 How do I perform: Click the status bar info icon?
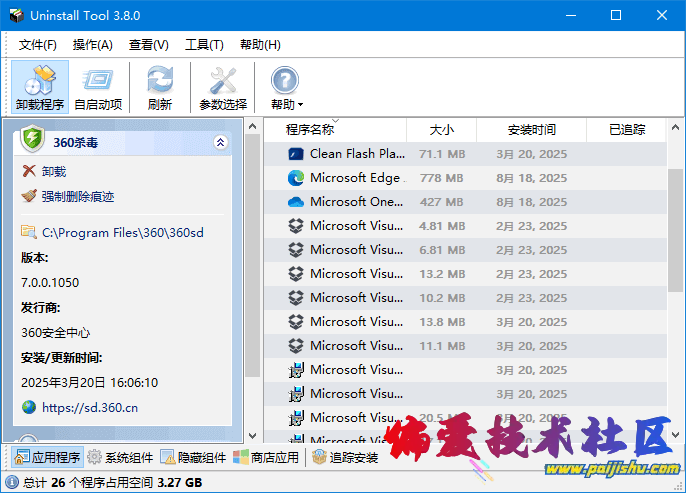click(x=12, y=482)
